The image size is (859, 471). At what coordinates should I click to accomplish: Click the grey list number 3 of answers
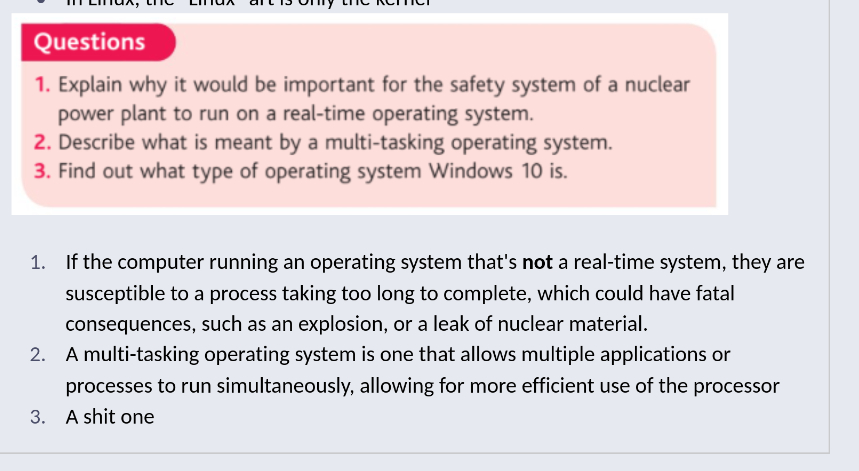pyautogui.click(x=37, y=417)
